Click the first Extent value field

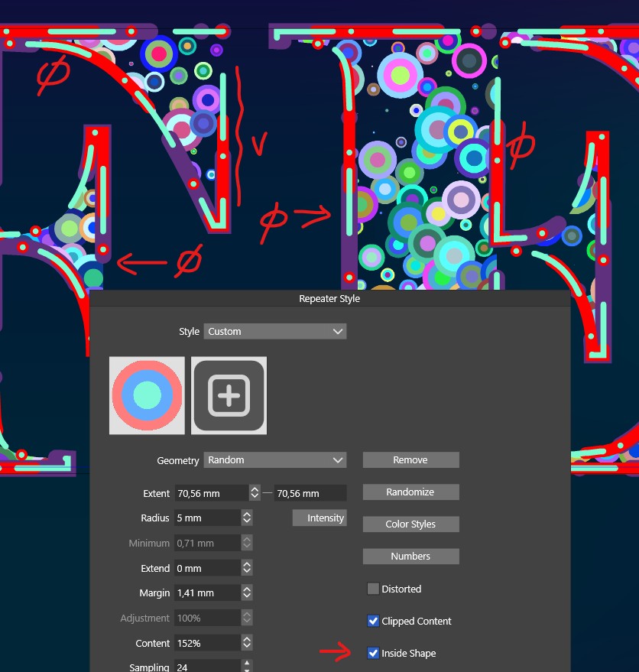click(x=210, y=493)
